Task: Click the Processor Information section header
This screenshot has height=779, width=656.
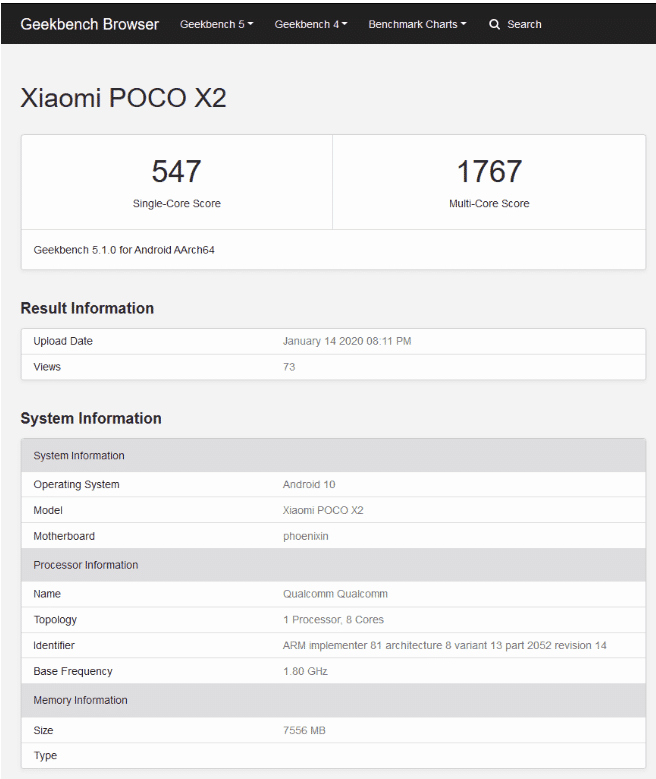Action: [333, 565]
